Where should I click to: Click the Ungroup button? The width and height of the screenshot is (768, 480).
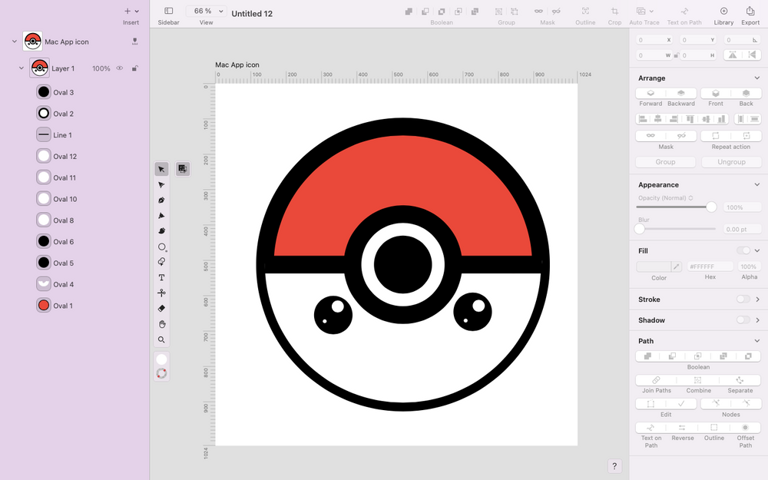click(x=731, y=162)
